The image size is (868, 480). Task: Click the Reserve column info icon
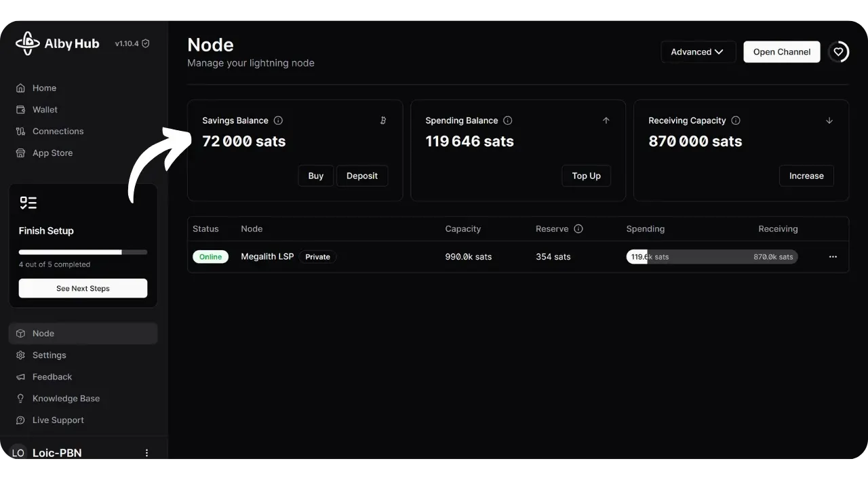coord(578,229)
